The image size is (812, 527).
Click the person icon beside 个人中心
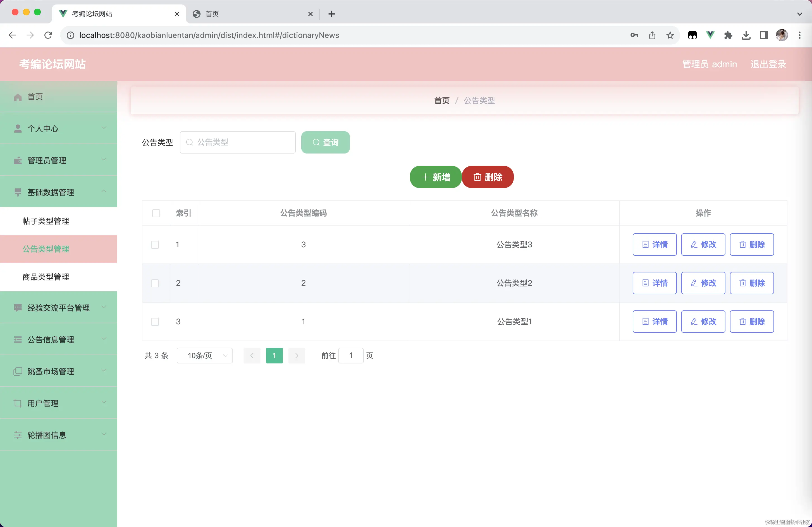pos(17,128)
